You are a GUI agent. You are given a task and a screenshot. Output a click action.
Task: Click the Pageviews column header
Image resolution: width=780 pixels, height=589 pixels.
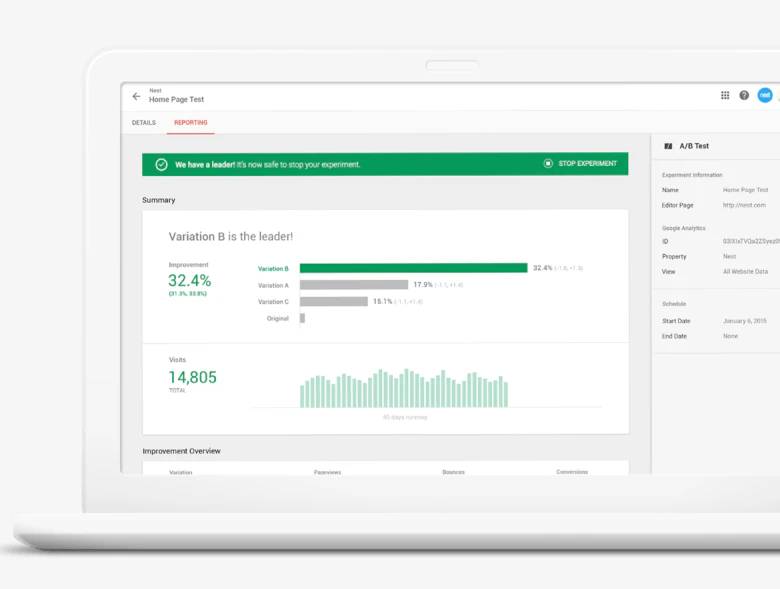[327, 472]
